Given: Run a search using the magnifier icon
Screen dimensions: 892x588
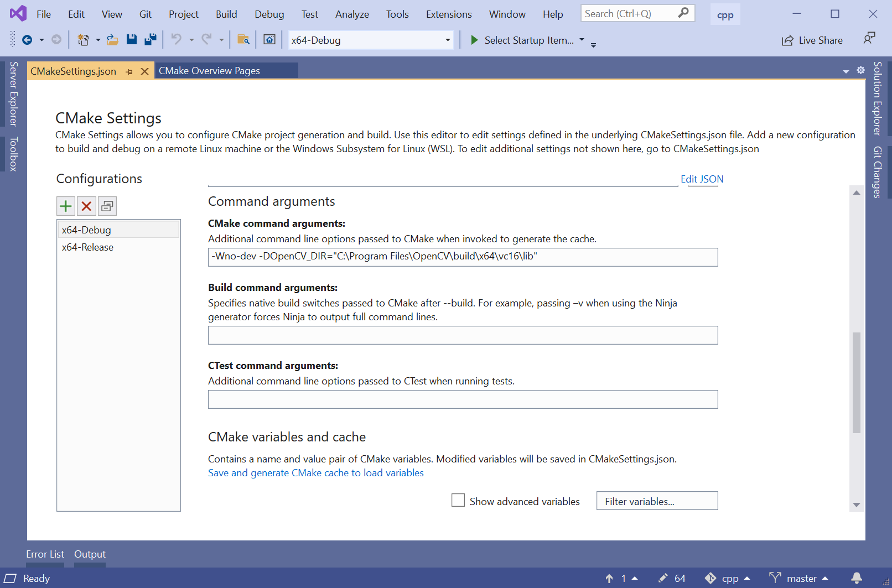Looking at the screenshot, I should click(683, 13).
